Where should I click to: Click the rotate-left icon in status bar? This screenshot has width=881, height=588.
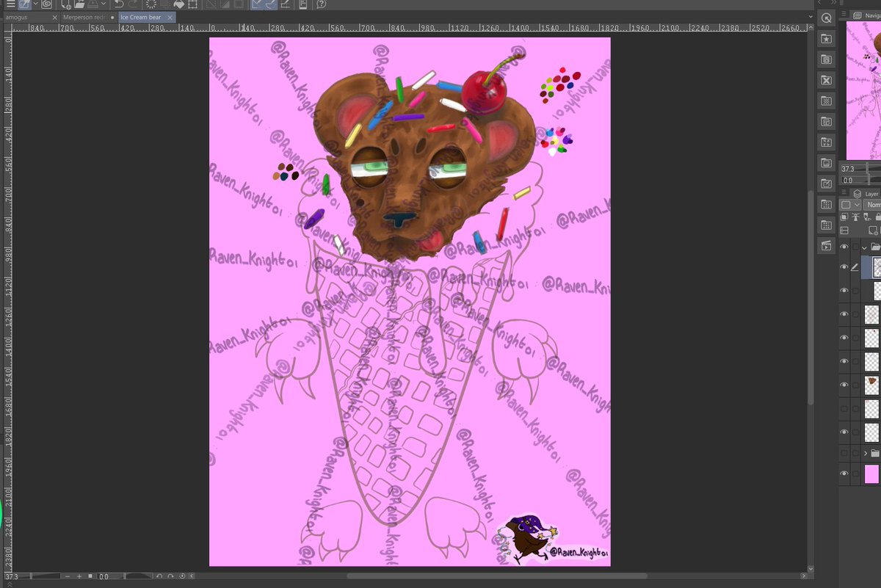(159, 577)
